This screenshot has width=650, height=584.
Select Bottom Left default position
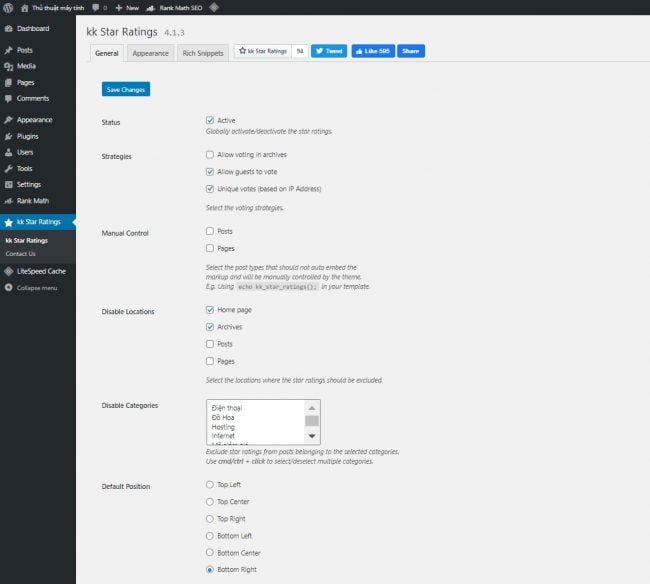210,536
